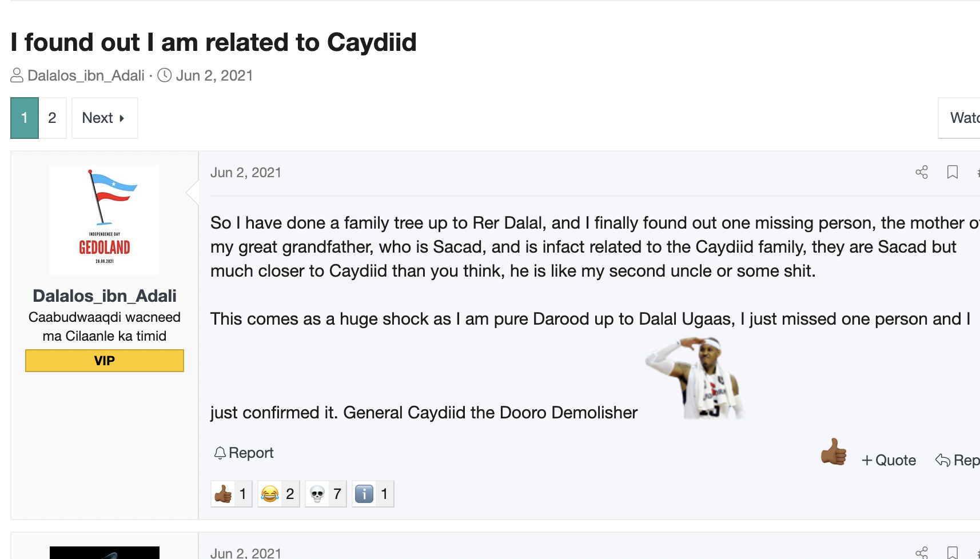
Task: Open the informative reaction count
Action: tap(373, 494)
